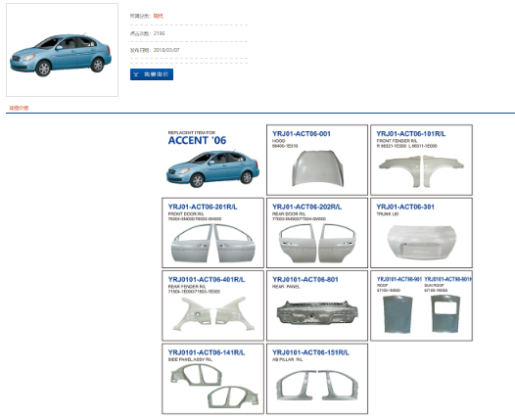This screenshot has width=515, height=420.
Task: Click the solid roof panel image
Action: pyautogui.click(x=398, y=314)
